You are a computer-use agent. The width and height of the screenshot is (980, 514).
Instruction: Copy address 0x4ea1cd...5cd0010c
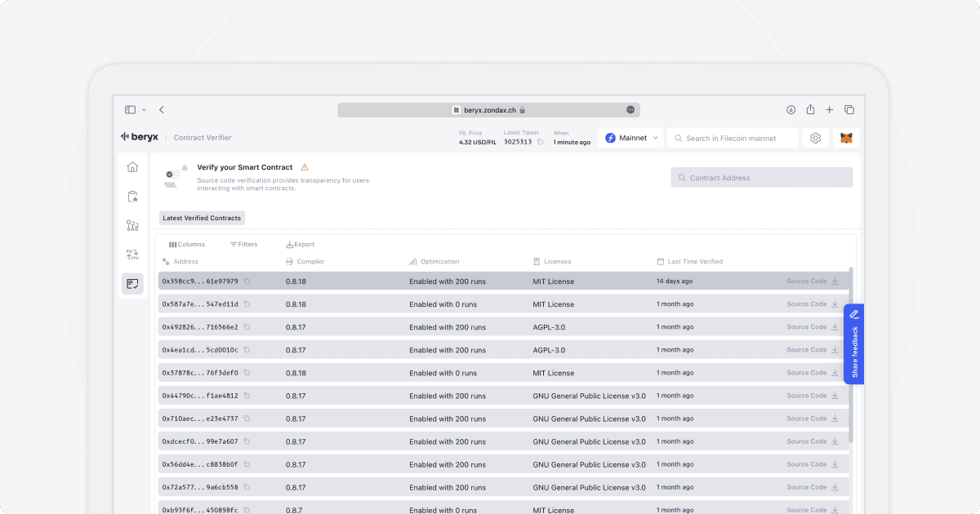[x=247, y=350]
